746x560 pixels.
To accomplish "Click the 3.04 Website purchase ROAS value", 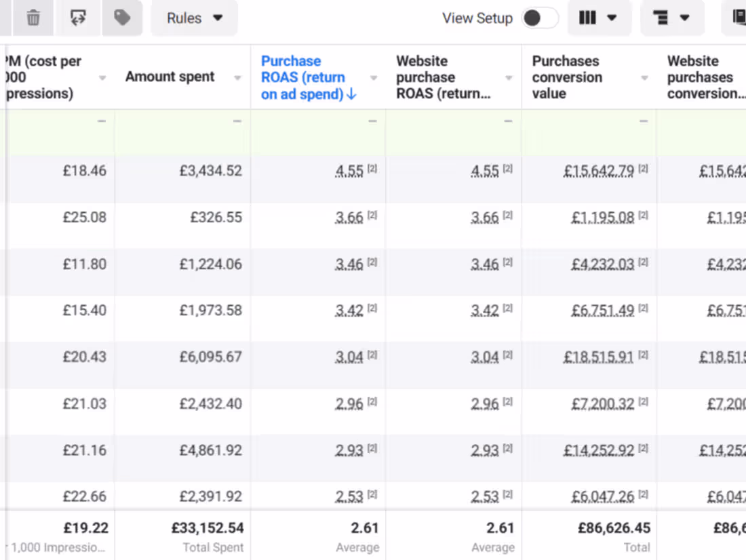I will (x=485, y=357).
